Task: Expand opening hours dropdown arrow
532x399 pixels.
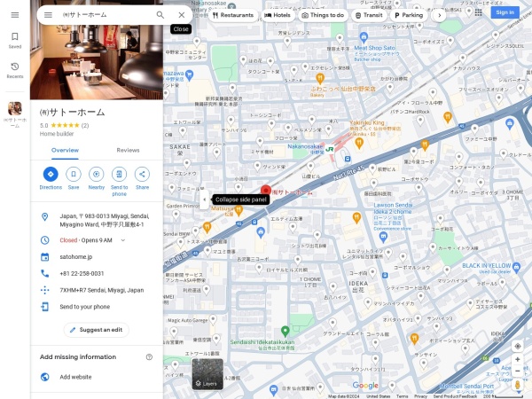Action: click(x=123, y=240)
